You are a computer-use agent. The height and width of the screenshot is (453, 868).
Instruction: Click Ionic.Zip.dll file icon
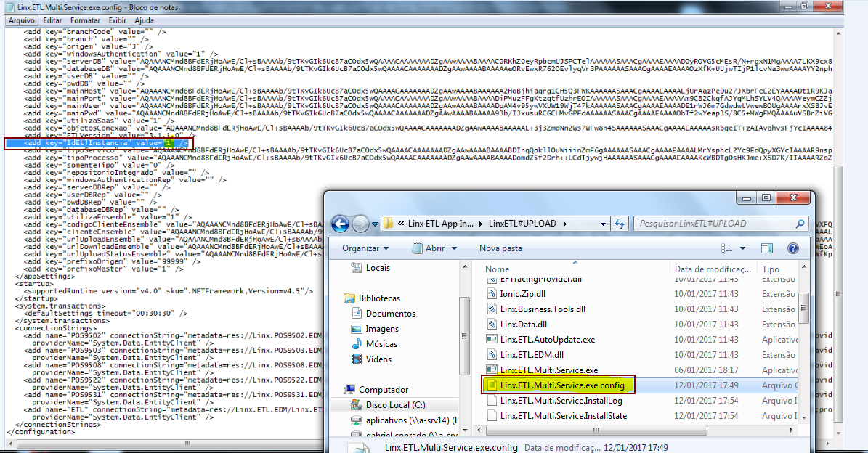coord(491,294)
